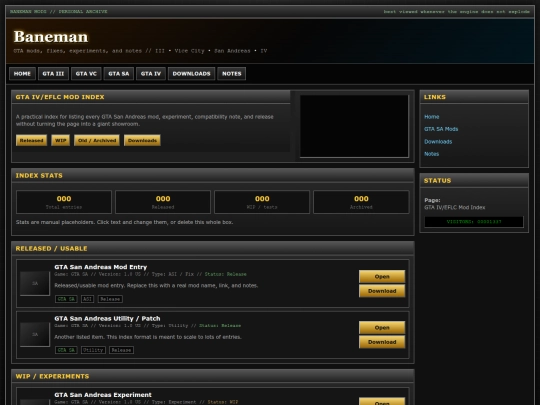This screenshot has height=405, width=540.
Task: Click the GTA SA tag on Mod Entry
Action: coord(66,299)
